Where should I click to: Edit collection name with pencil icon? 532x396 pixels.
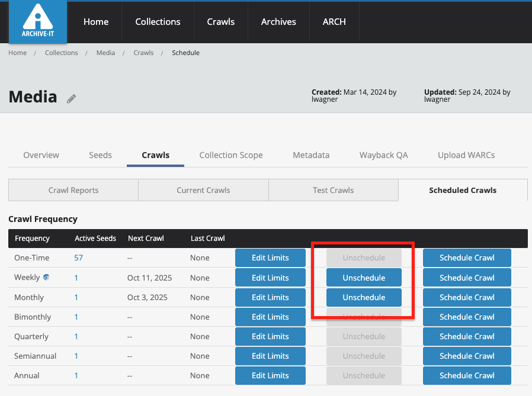point(71,99)
